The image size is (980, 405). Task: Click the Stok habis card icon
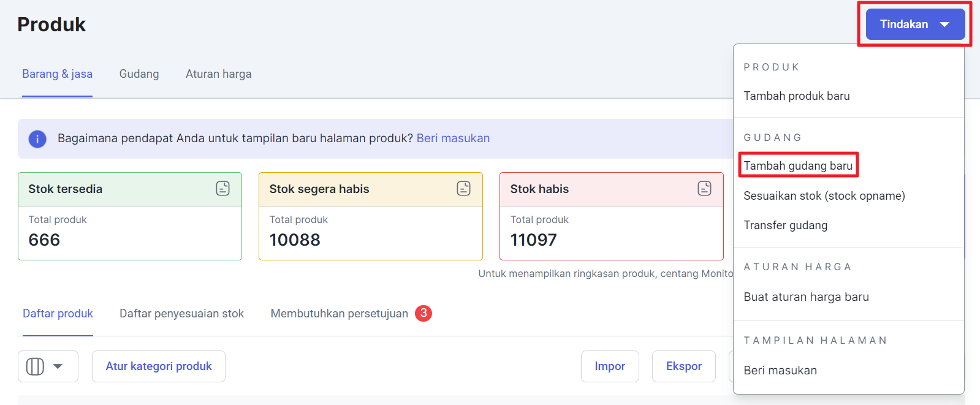tap(705, 189)
